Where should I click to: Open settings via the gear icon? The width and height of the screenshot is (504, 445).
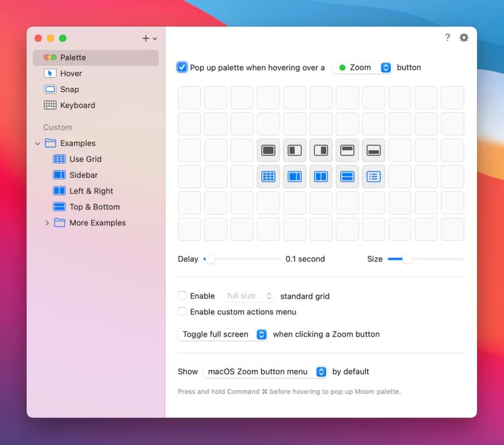[464, 38]
